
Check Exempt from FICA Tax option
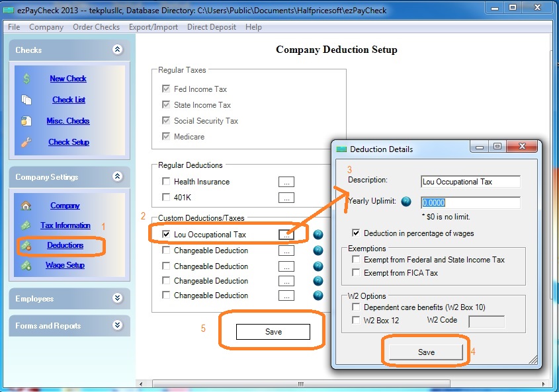click(357, 272)
